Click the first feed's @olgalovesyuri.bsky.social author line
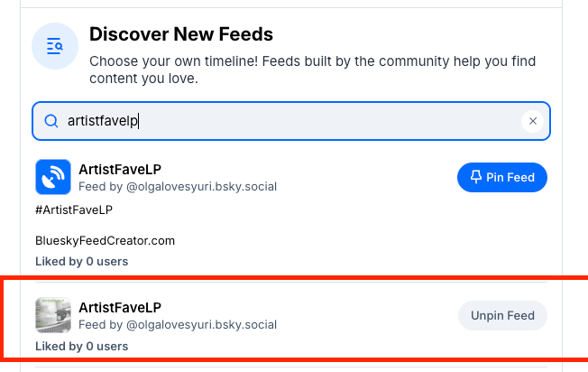Image resolution: width=588 pixels, height=372 pixels. coord(178,186)
